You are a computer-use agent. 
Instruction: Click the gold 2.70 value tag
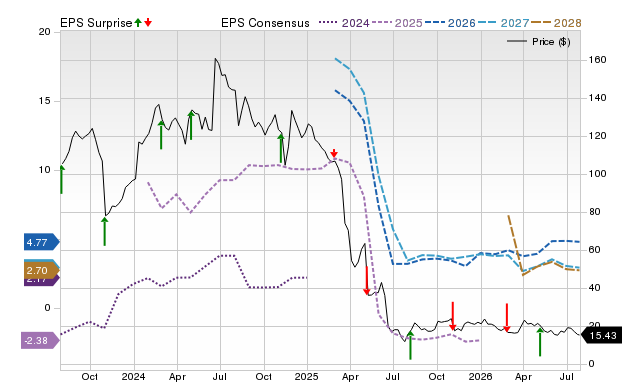(x=42, y=270)
